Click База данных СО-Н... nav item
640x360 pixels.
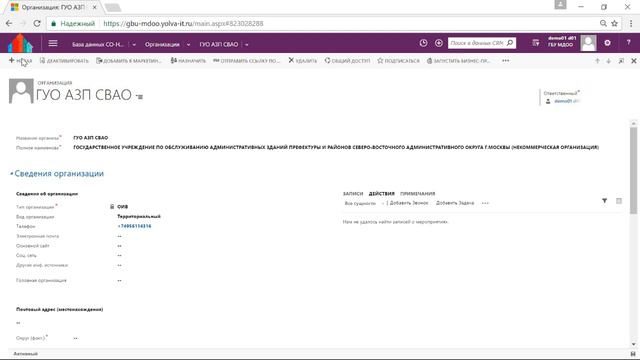pyautogui.click(x=98, y=44)
